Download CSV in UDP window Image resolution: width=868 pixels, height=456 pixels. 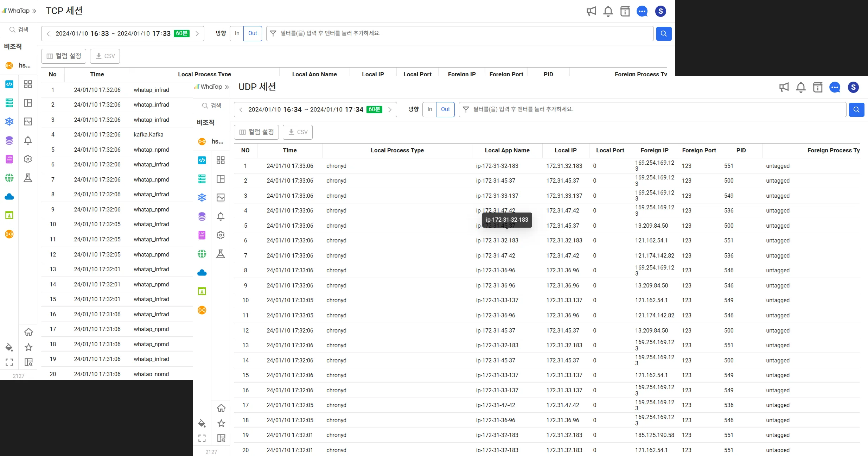(x=298, y=132)
